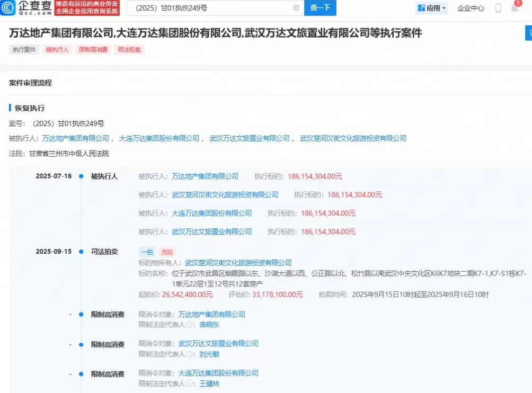This screenshot has width=532, height=393.
Task: Click timeline dot for 大连万达 限制高消费 entry
Action: point(81,374)
